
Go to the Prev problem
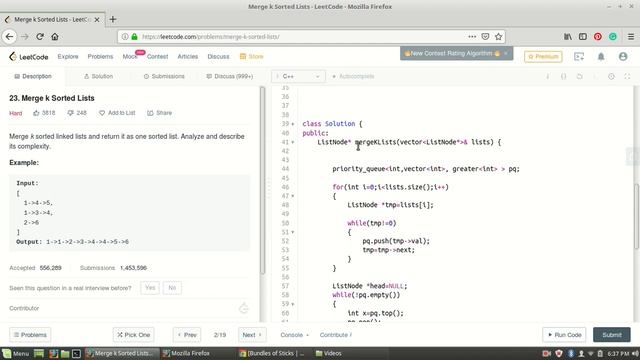pos(187,335)
